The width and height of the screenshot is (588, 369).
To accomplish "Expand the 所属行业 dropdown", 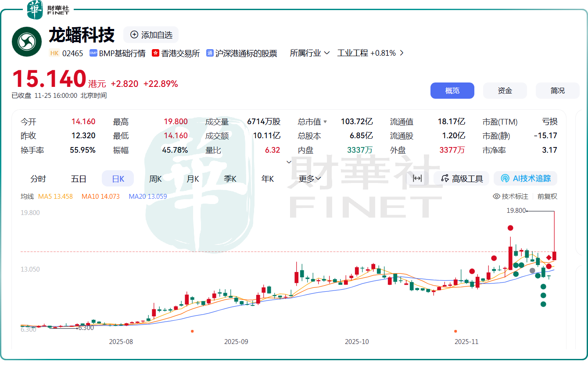I will point(310,53).
